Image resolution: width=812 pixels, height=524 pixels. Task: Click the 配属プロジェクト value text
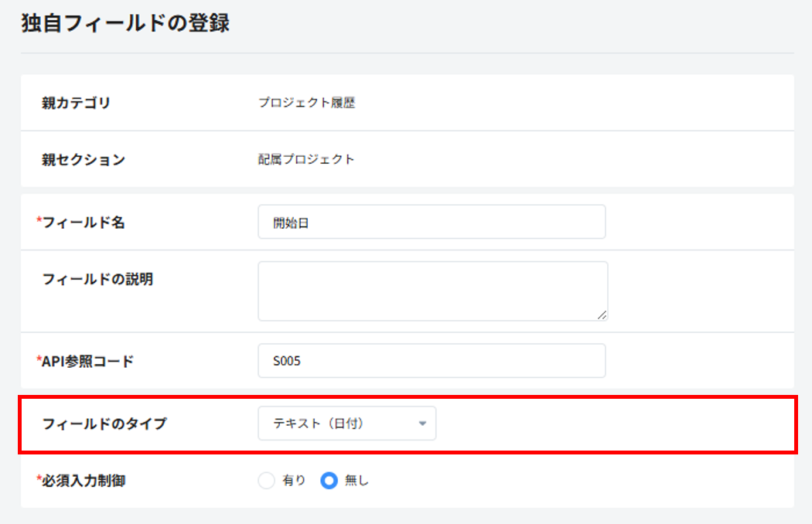(x=306, y=160)
